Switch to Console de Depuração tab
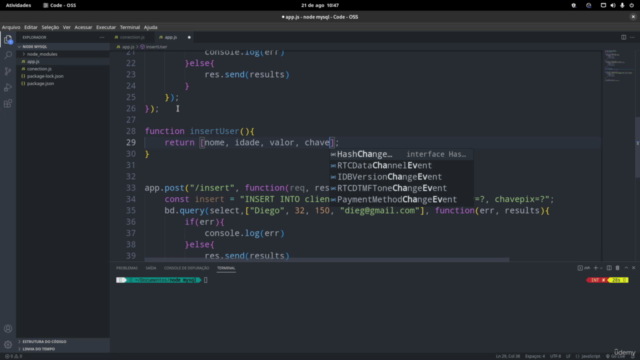The width and height of the screenshot is (640, 360). click(x=187, y=268)
